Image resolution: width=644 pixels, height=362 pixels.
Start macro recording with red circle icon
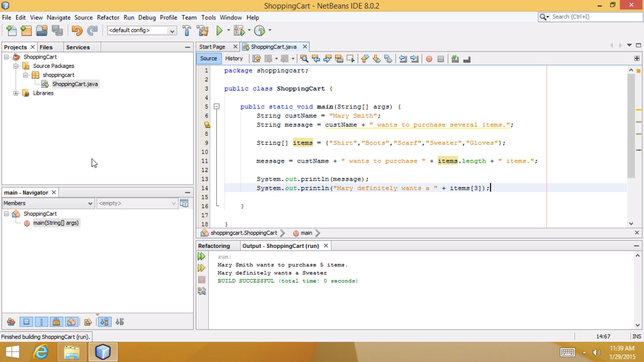[x=429, y=59]
